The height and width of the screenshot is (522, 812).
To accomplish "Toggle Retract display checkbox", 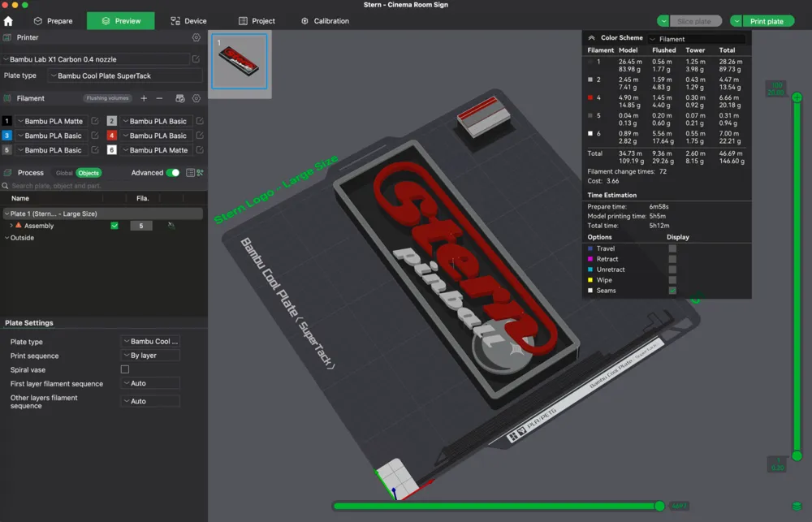I will pyautogui.click(x=672, y=259).
